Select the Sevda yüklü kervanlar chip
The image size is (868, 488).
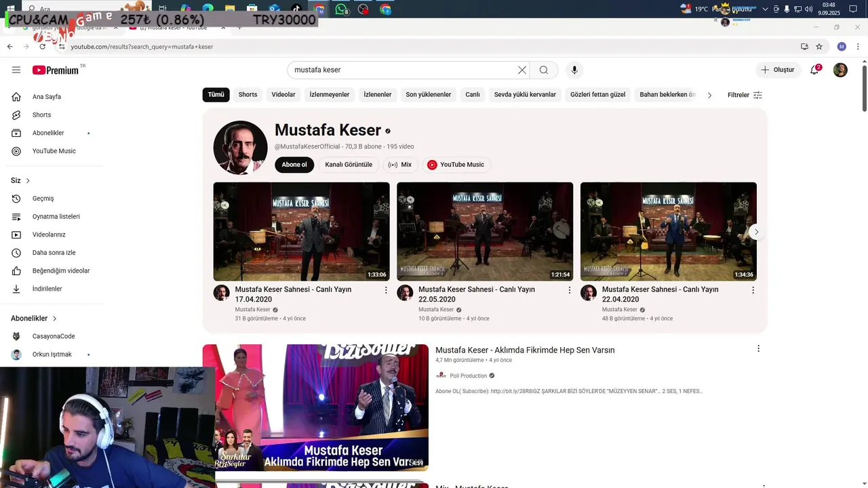click(525, 95)
